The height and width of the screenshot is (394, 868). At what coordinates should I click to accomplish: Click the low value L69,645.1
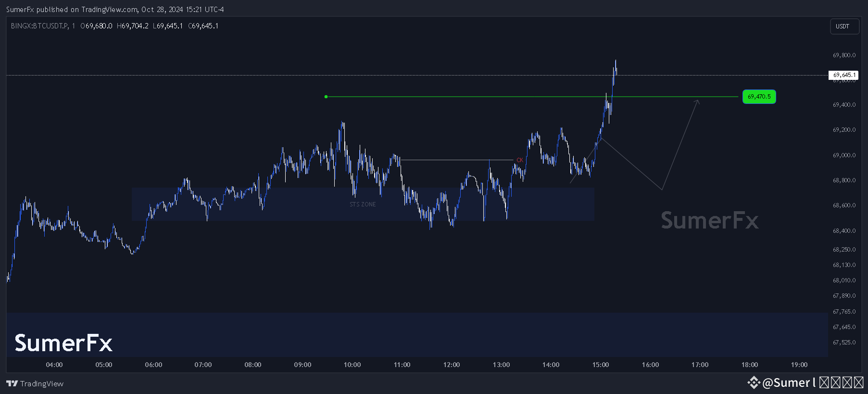[x=168, y=26]
